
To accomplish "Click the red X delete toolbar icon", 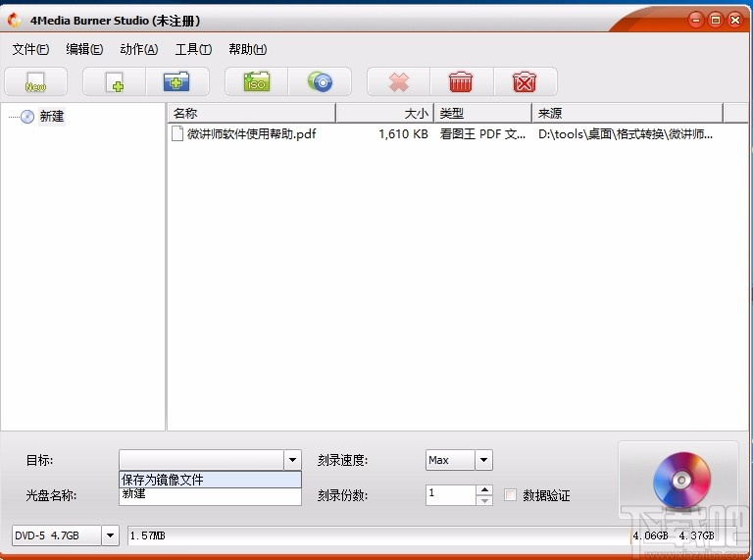I will [399, 82].
